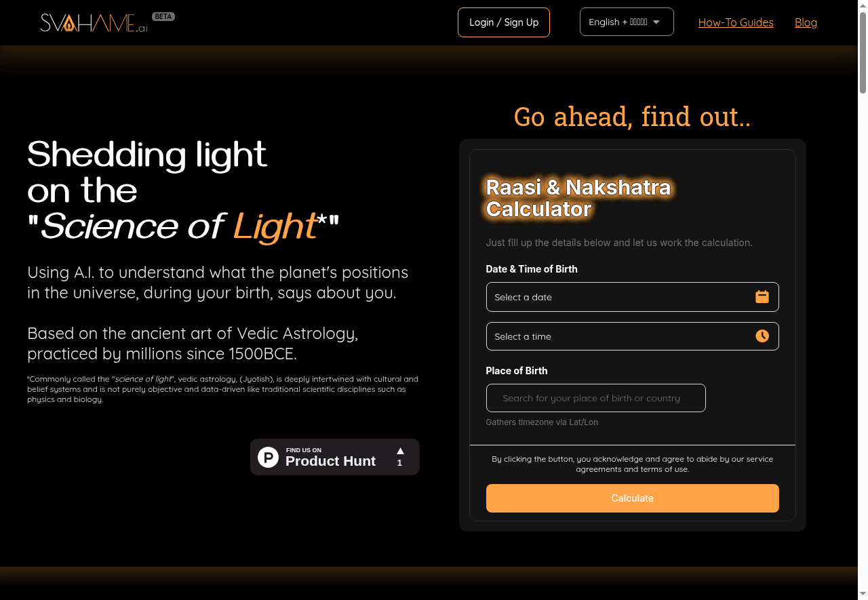Click the Raasi & Nakshatra Calculator heading
The image size is (868, 600).
578,198
